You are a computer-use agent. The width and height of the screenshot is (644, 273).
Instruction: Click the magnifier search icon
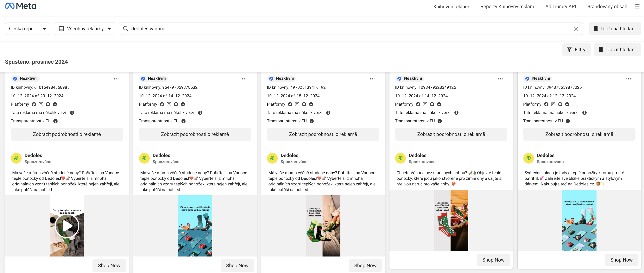coord(125,29)
